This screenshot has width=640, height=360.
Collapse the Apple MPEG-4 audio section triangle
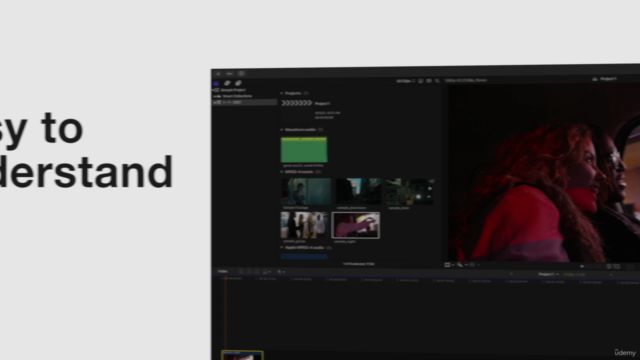click(282, 247)
